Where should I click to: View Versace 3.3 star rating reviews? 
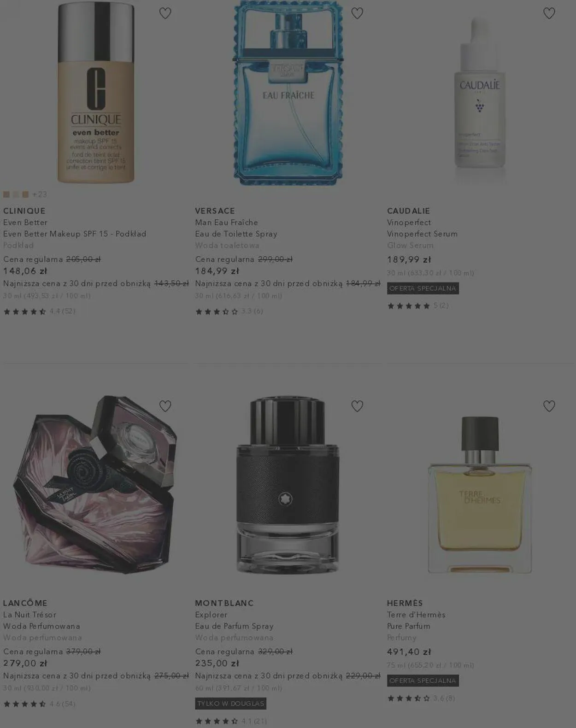[x=229, y=311]
